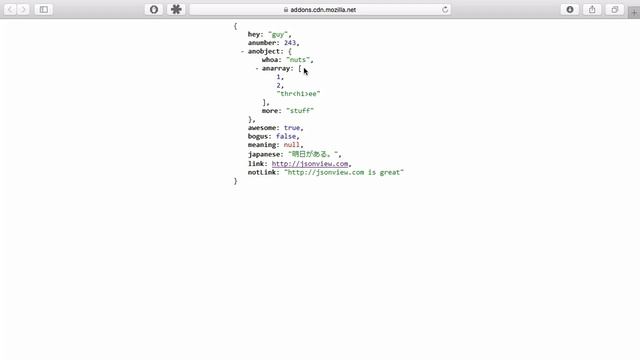640x360 pixels.
Task: Click the "stuff" string value
Action: coord(300,111)
